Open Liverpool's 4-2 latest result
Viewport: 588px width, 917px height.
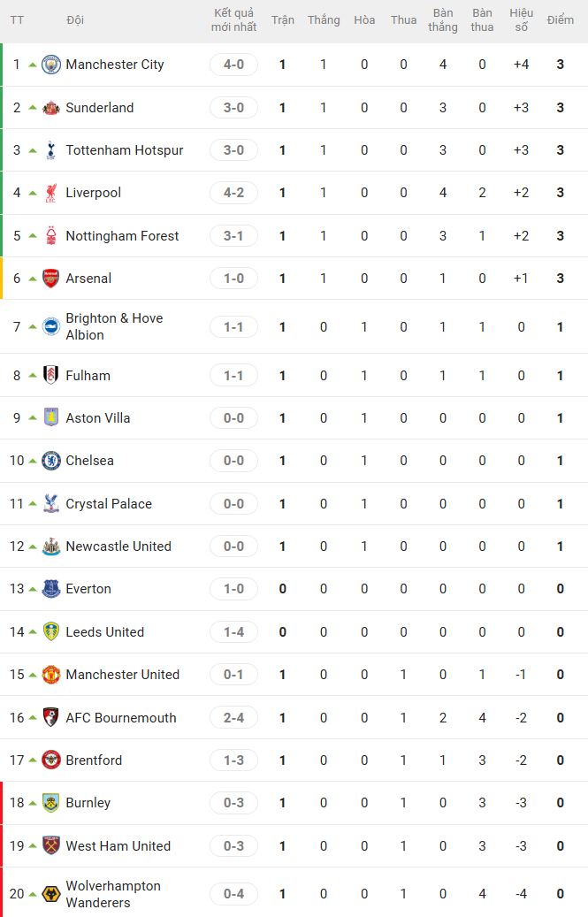point(233,193)
